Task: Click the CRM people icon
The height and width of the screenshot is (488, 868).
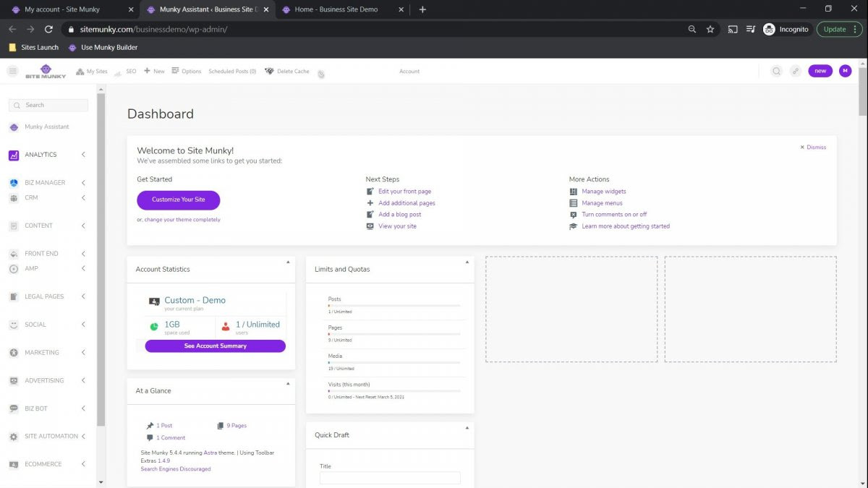Action: pyautogui.click(x=14, y=198)
